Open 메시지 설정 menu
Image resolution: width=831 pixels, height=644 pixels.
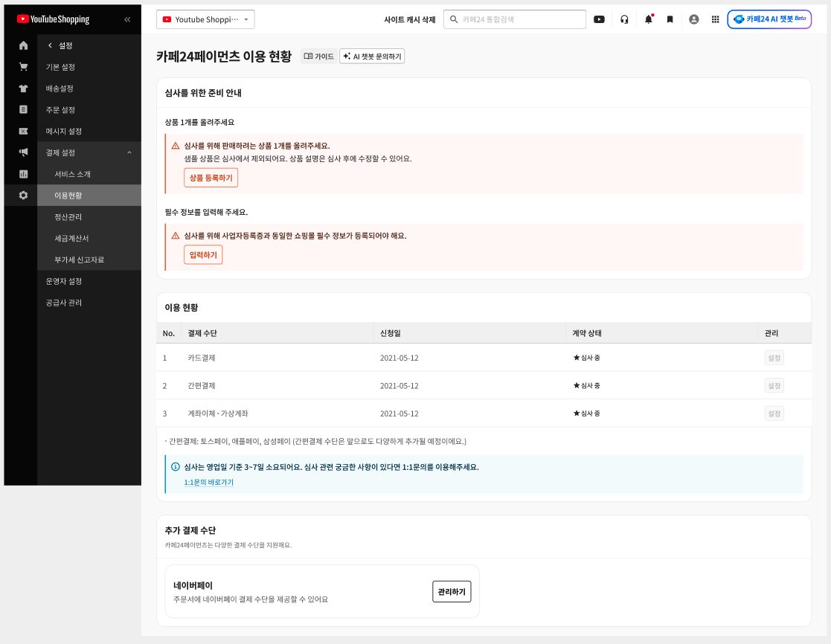[63, 132]
